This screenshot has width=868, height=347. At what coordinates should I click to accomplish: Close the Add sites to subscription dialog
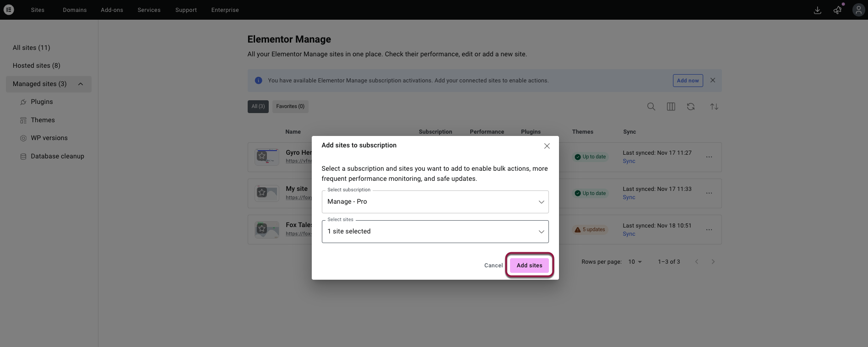[547, 146]
